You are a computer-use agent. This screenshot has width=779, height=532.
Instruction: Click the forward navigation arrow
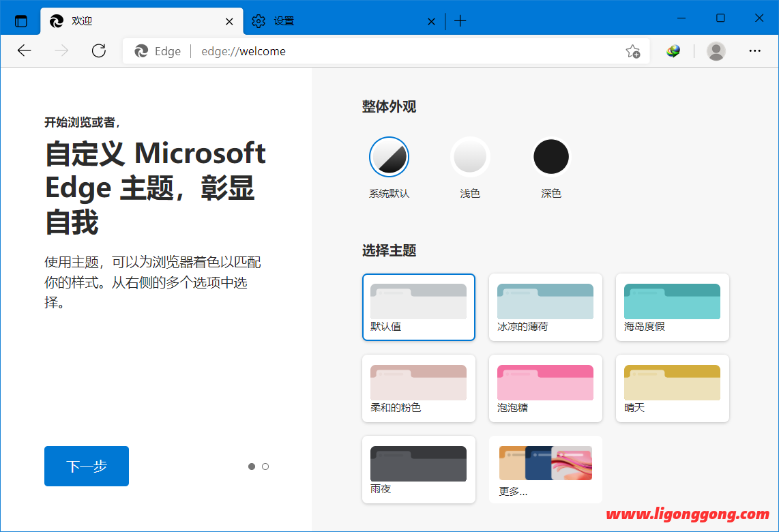[61, 50]
